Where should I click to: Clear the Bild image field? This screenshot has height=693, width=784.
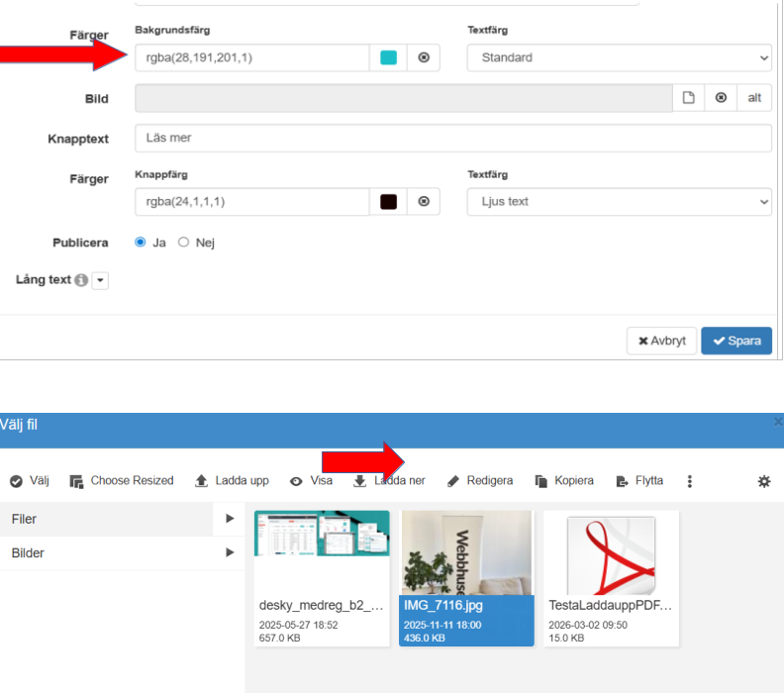click(x=721, y=98)
